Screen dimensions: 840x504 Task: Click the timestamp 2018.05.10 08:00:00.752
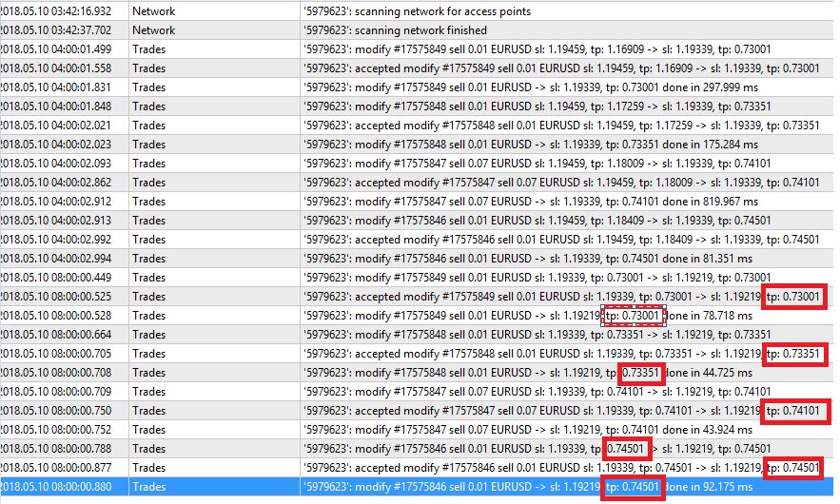(56, 430)
